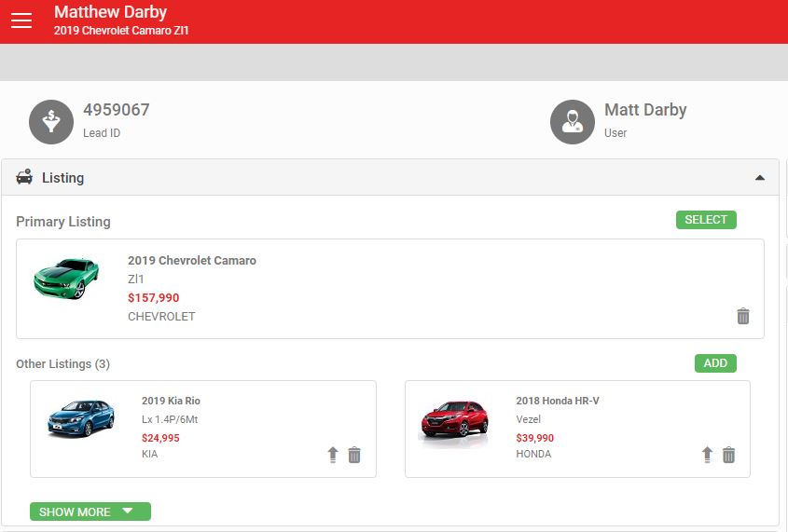Delete the 2018 Honda HR-V listing
Image resolution: width=788 pixels, height=532 pixels.
(728, 455)
